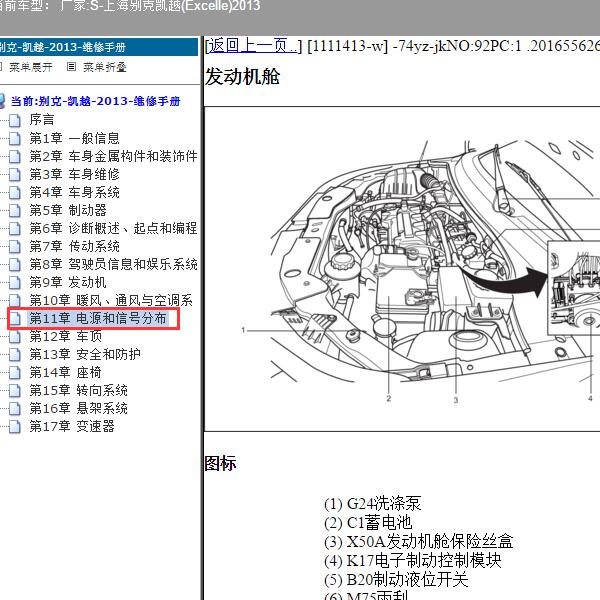Screen dimensions: 600x600
Task: Select highlighted 第11章 电源和信号分布
Action: click(x=98, y=318)
